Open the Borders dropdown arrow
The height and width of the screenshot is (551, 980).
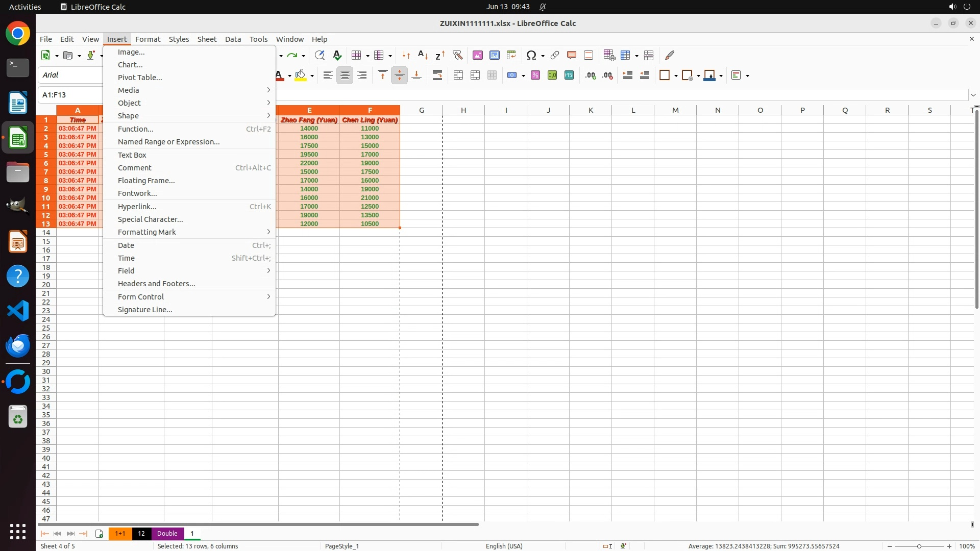point(676,76)
